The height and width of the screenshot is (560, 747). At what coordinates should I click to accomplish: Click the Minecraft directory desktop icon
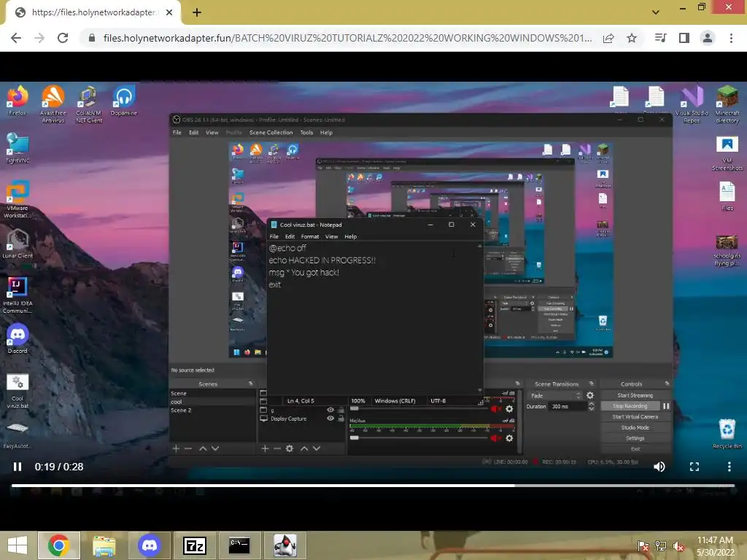[727, 104]
